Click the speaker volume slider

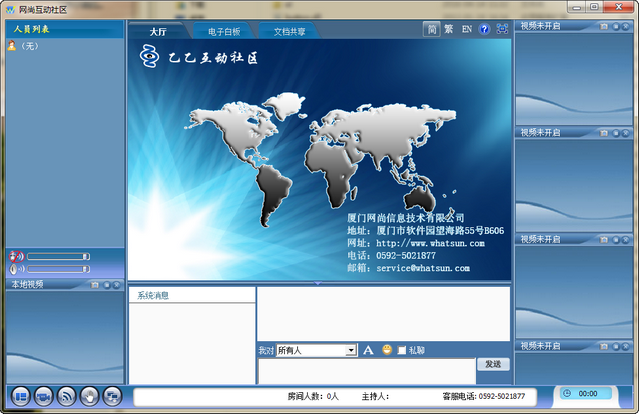[x=57, y=256]
